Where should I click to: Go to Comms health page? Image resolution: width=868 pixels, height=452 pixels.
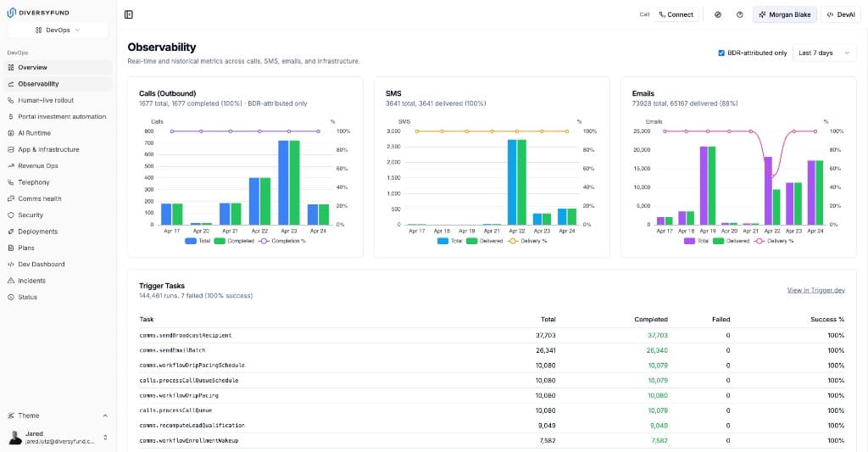coord(58,198)
